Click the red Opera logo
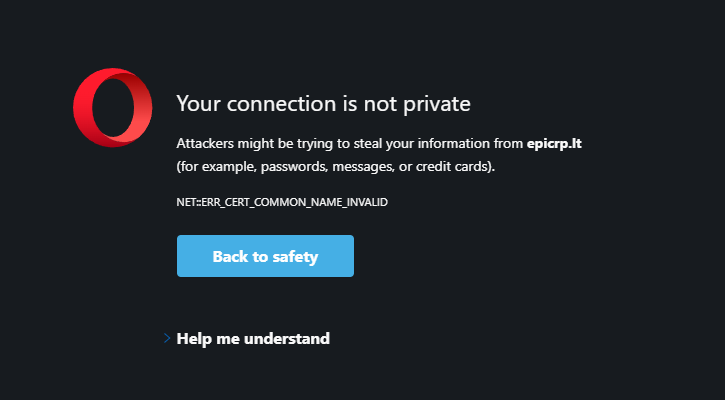The image size is (725, 400). coord(112,107)
